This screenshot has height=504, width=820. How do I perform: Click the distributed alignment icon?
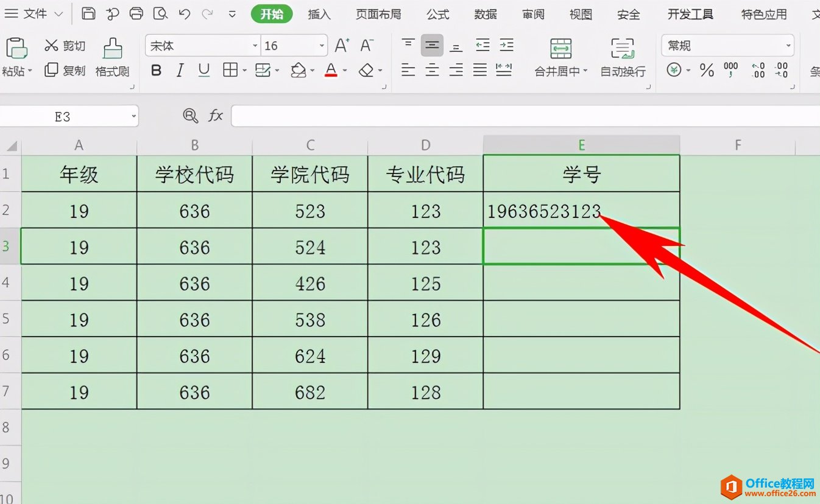pyautogui.click(x=504, y=71)
